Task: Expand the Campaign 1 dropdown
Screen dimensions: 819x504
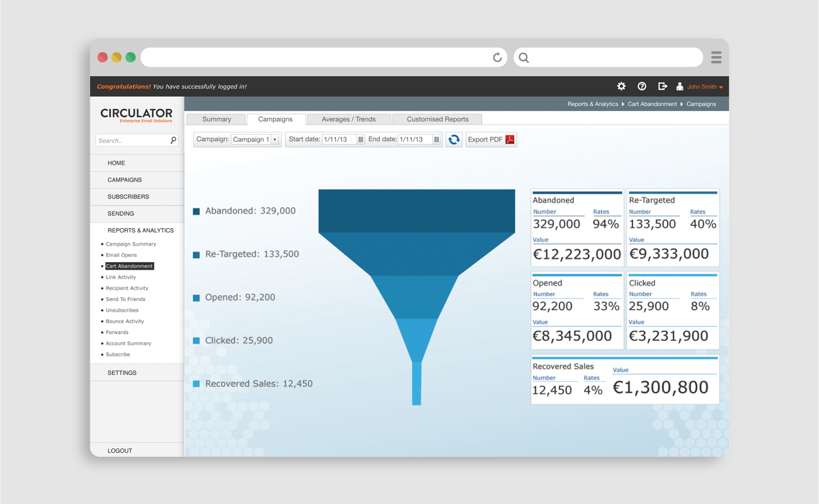Action: point(275,140)
